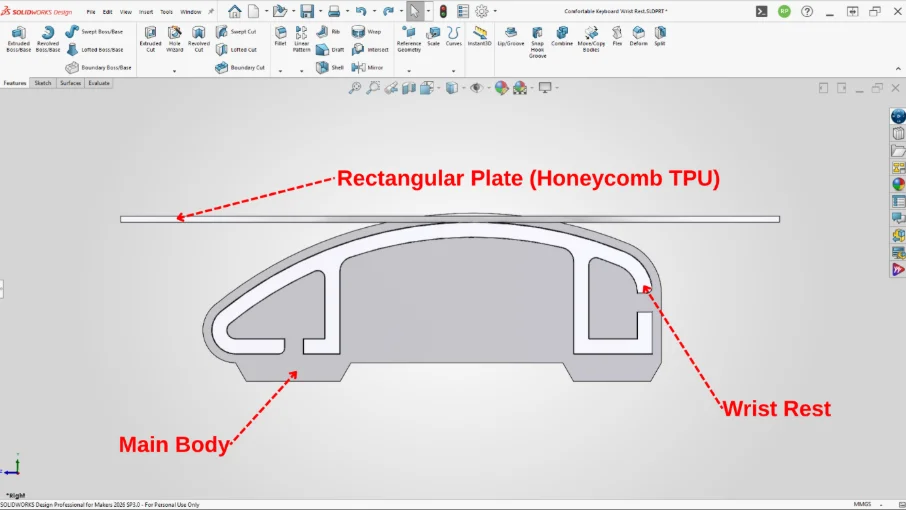Viewport: 906px width, 510px height.
Task: Select the Boundary Cut feature
Action: pyautogui.click(x=240, y=68)
